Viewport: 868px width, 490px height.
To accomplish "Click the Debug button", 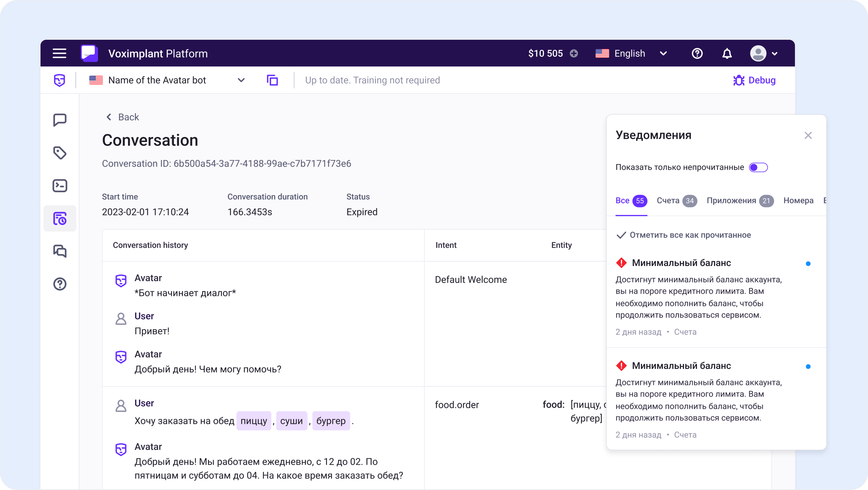I will pyautogui.click(x=754, y=80).
